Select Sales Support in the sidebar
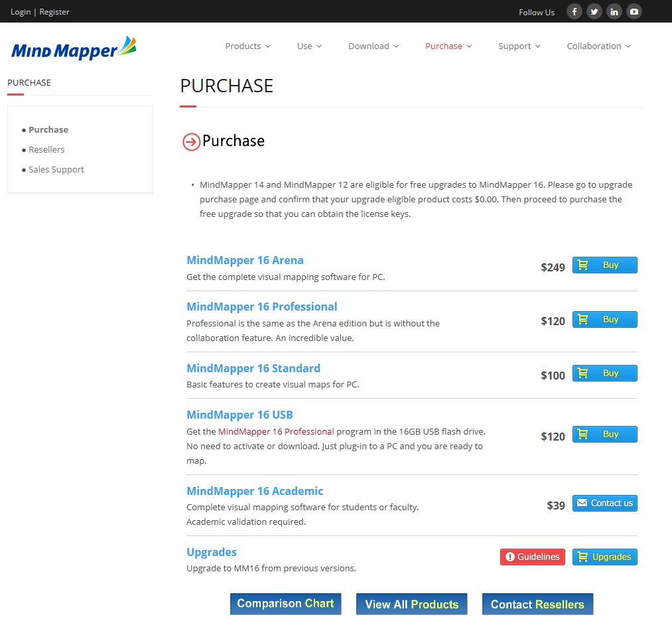672x627 pixels. [x=56, y=169]
